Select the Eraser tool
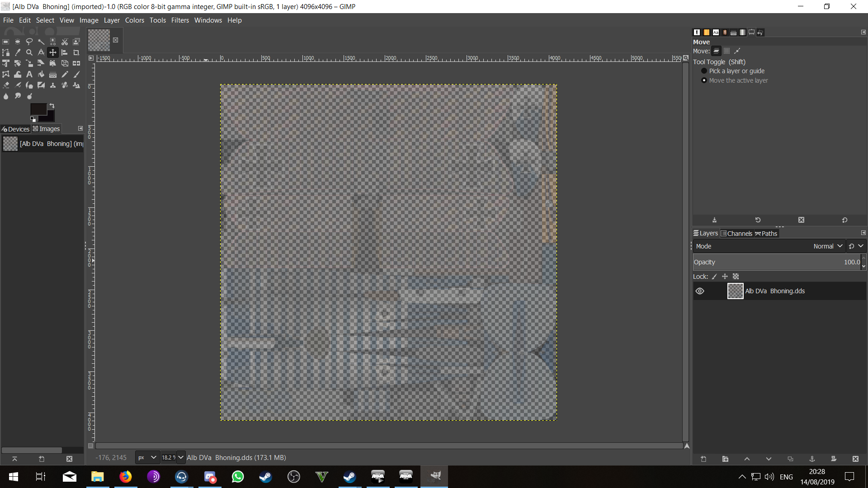This screenshot has width=868, height=488. coord(6,85)
